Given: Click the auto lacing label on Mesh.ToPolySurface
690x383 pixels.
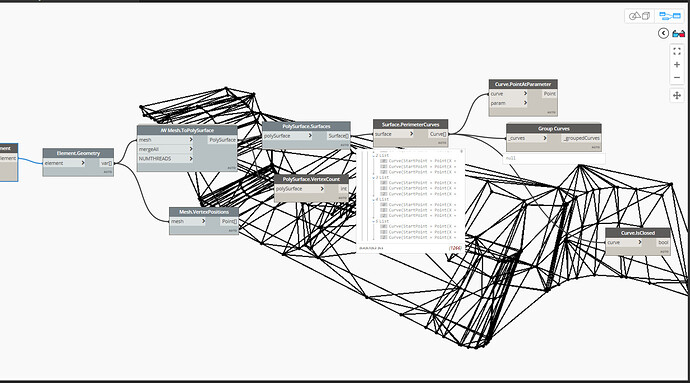Looking at the screenshot, I should [231, 168].
